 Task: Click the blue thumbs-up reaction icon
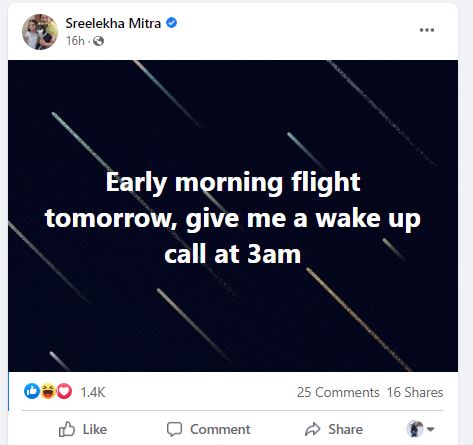coord(32,391)
